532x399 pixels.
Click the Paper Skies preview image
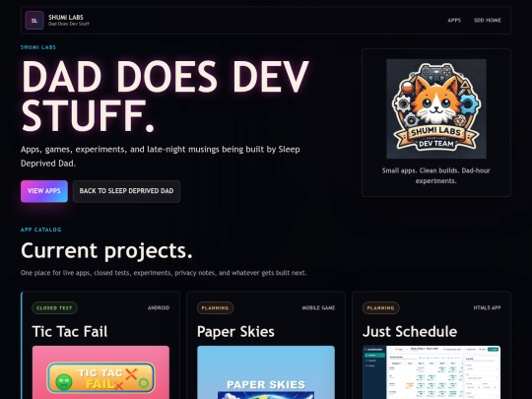coord(266,372)
